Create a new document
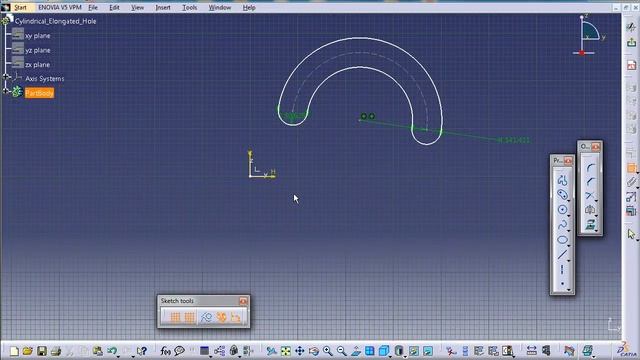 click(x=14, y=351)
